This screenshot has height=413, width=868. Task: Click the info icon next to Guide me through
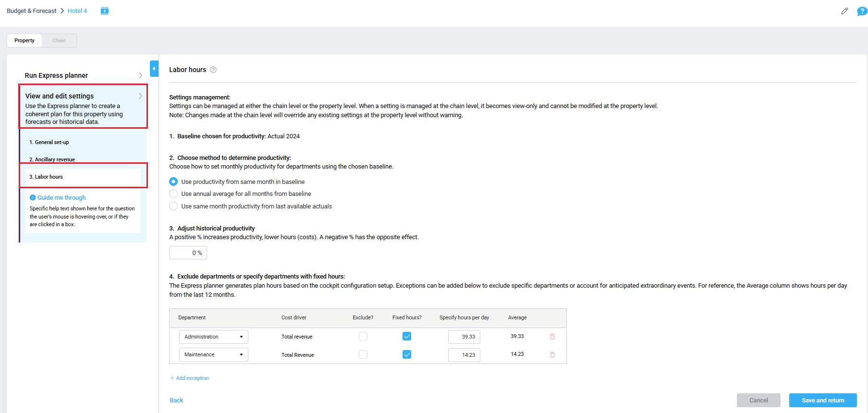click(x=33, y=197)
